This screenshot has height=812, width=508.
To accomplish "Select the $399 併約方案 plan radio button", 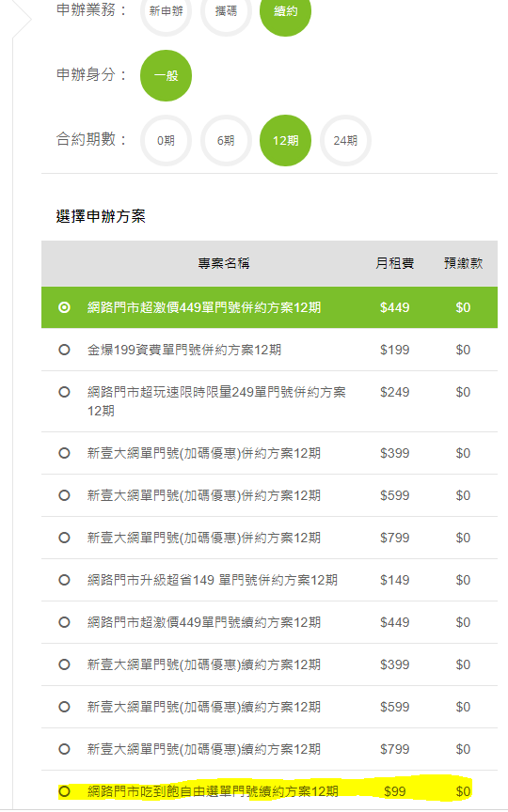I will point(64,453).
